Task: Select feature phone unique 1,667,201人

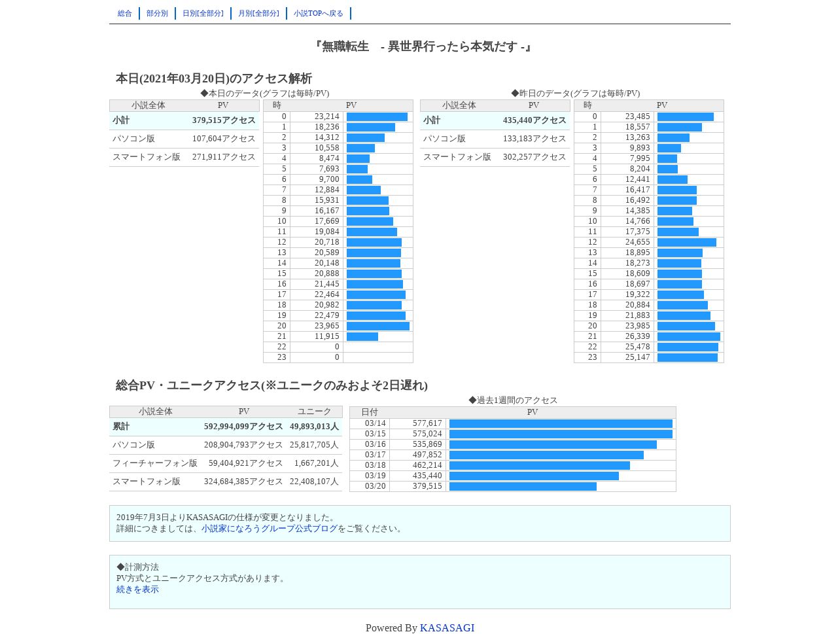Action: coord(317,463)
